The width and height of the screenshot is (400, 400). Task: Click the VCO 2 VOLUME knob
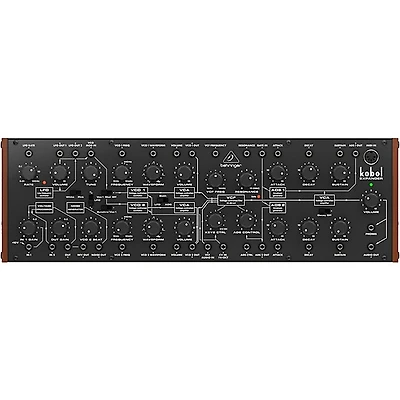pyautogui.click(x=183, y=228)
